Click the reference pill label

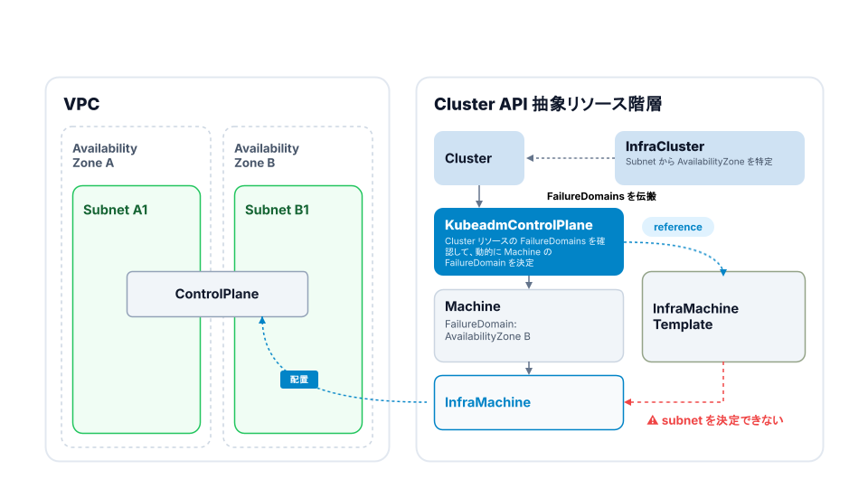tap(677, 227)
